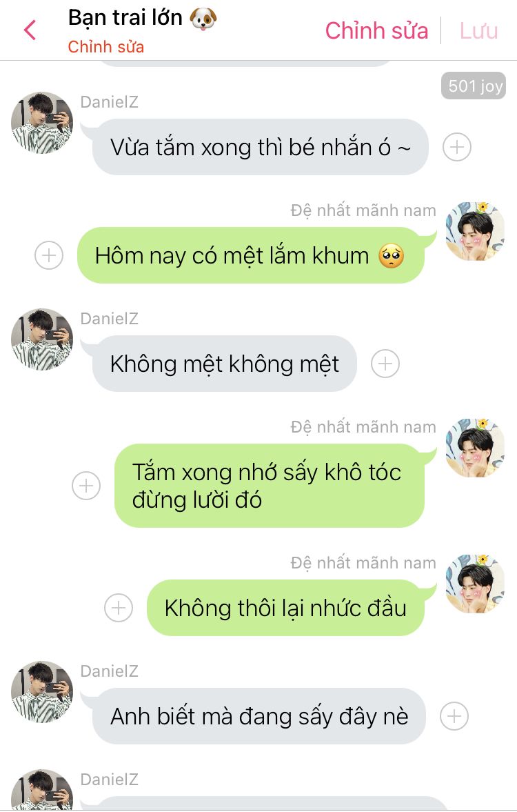This screenshot has height=812, width=517.
Task: Select the "Vừa tắm xong thì bé nhắn ó" bubble
Action: tap(261, 147)
